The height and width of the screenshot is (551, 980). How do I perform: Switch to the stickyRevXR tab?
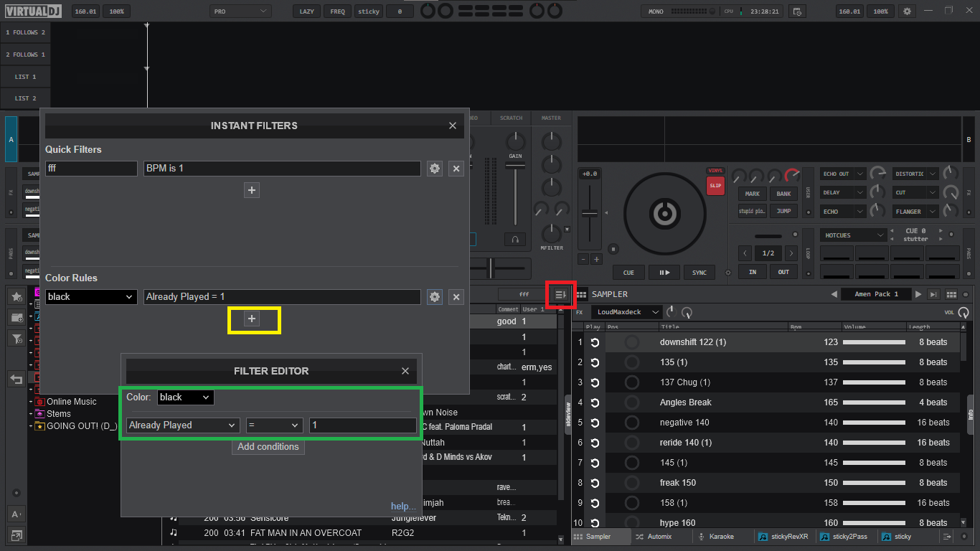[x=783, y=537]
